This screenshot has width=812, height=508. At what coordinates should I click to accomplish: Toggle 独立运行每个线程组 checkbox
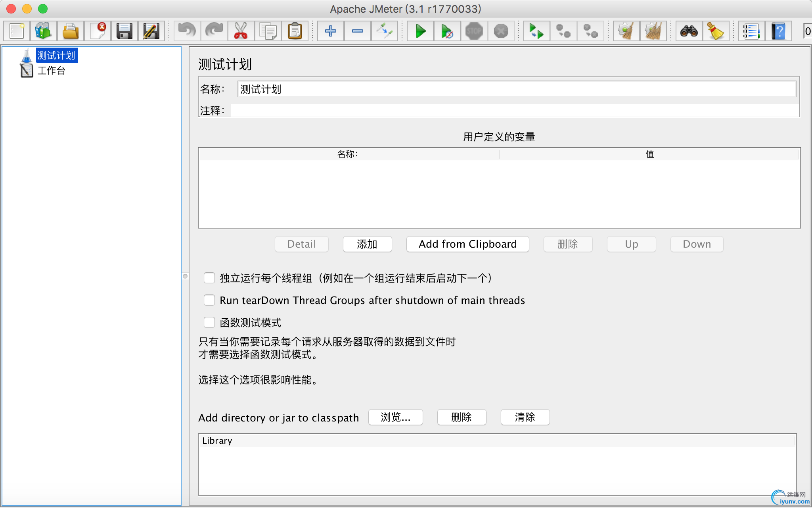[x=209, y=278]
